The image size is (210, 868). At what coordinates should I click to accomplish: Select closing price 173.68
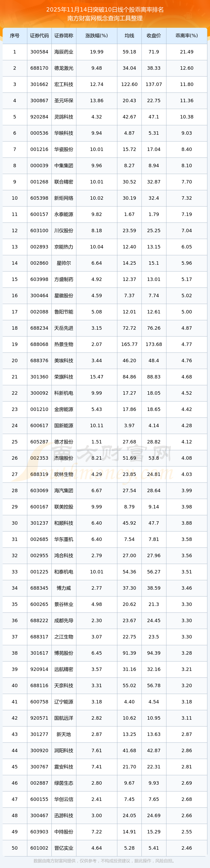(154, 344)
